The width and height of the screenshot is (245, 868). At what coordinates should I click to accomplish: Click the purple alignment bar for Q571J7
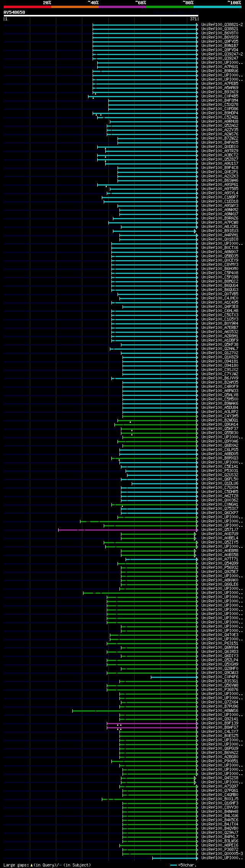point(128,530)
